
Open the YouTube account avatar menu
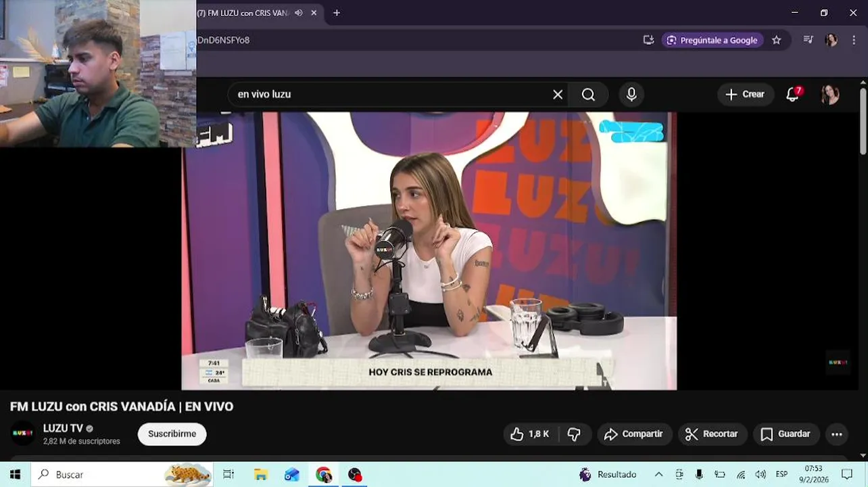830,94
